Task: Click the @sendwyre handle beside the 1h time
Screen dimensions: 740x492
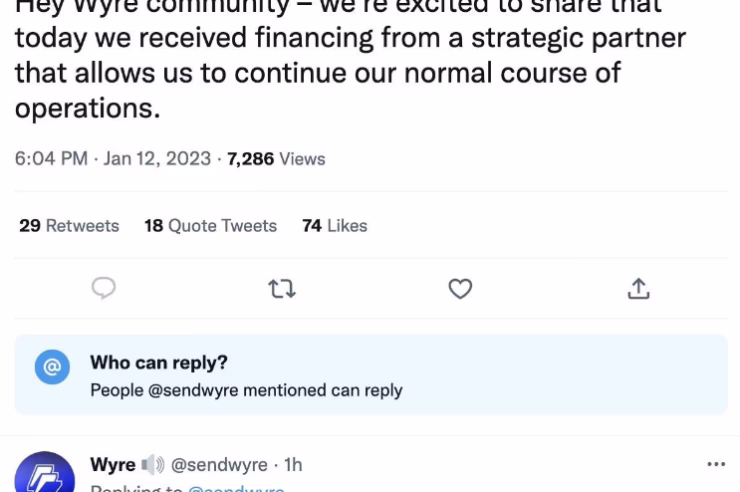Action: point(219,465)
